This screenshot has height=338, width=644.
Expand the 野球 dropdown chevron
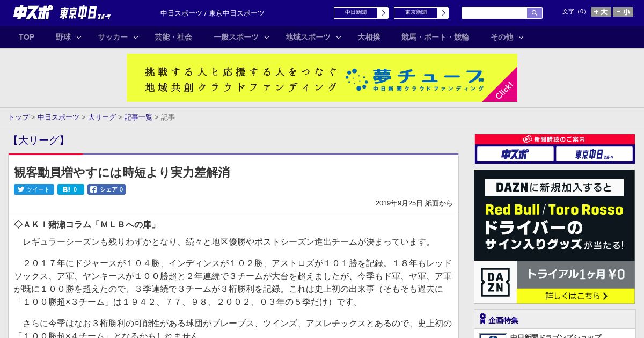(79, 37)
